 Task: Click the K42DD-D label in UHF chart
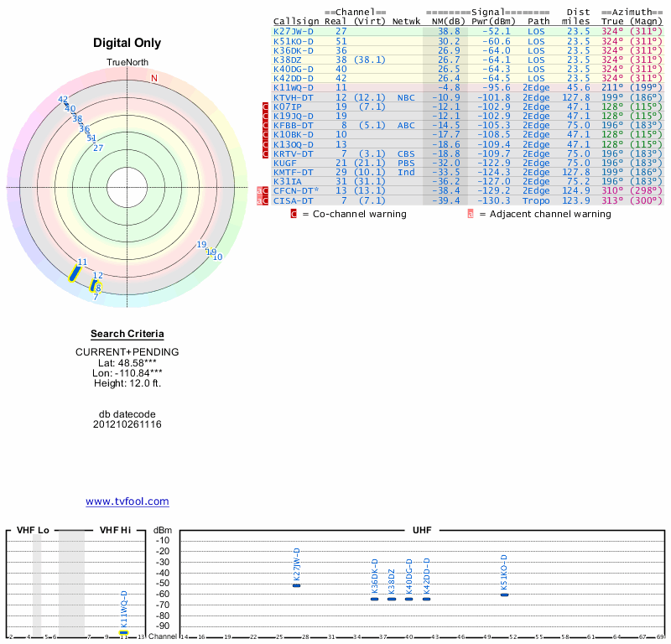[x=426, y=576]
